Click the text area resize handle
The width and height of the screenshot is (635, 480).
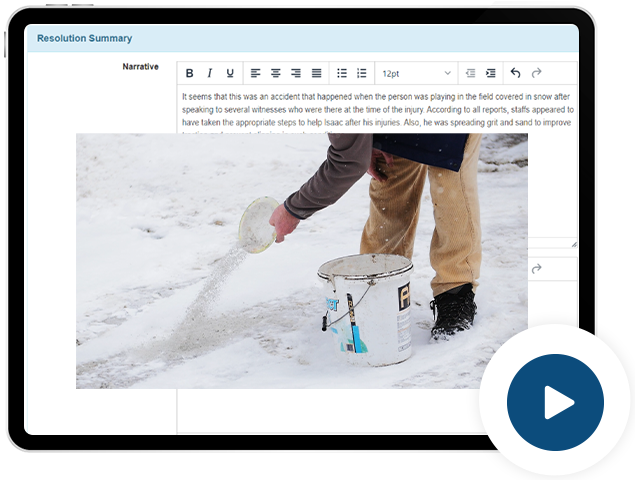[x=573, y=243]
